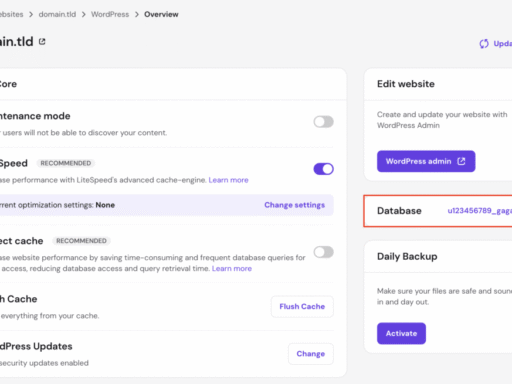Activate Daily Backup
Viewport: 512px width, 384px height.
click(x=401, y=333)
